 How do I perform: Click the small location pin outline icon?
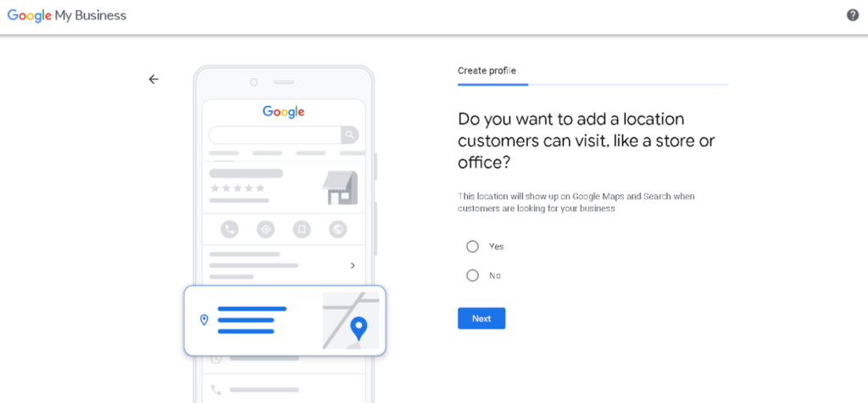[x=203, y=320]
